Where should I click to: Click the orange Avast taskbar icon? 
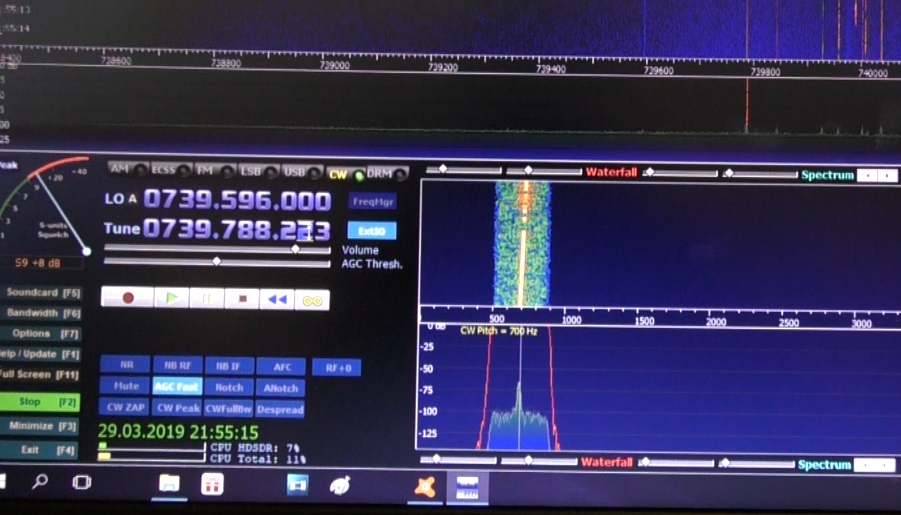pyautogui.click(x=425, y=487)
